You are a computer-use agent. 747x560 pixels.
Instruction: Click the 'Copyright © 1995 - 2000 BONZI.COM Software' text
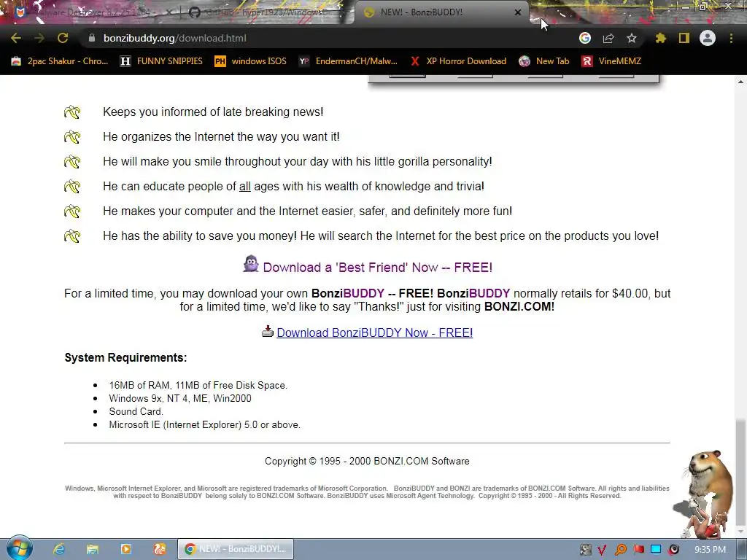(x=367, y=461)
